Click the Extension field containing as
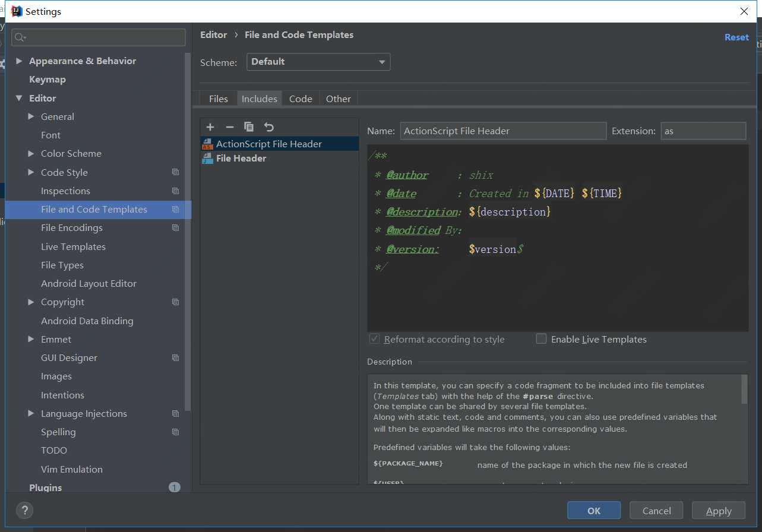The width and height of the screenshot is (762, 532). 703,131
